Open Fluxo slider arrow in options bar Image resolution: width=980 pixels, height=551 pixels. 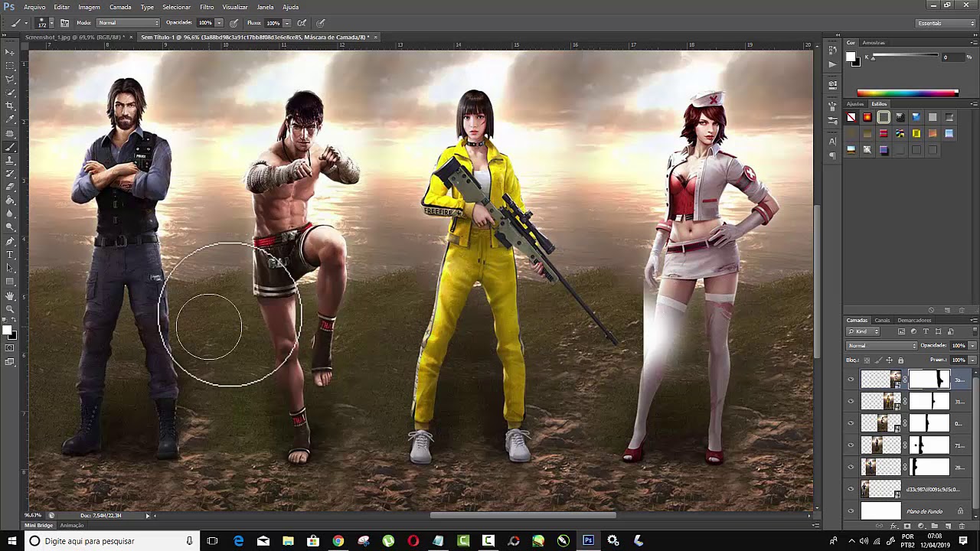(x=287, y=23)
